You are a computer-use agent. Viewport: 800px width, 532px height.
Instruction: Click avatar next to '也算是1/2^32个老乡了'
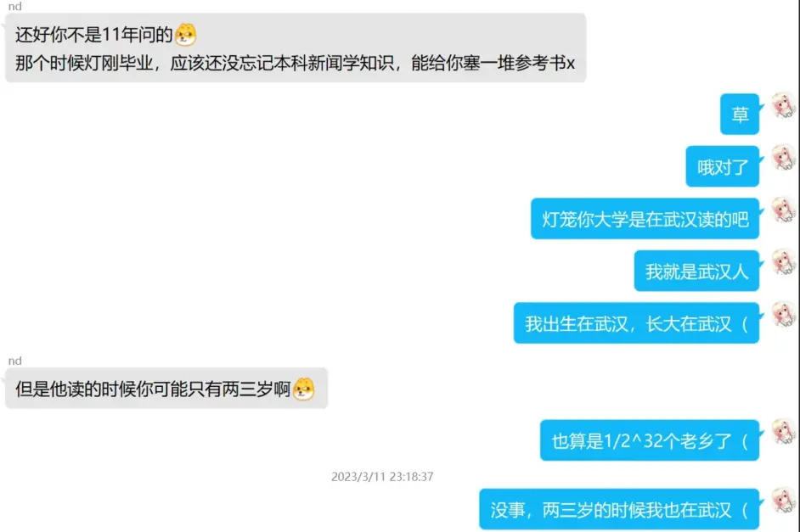pyautogui.click(x=783, y=432)
